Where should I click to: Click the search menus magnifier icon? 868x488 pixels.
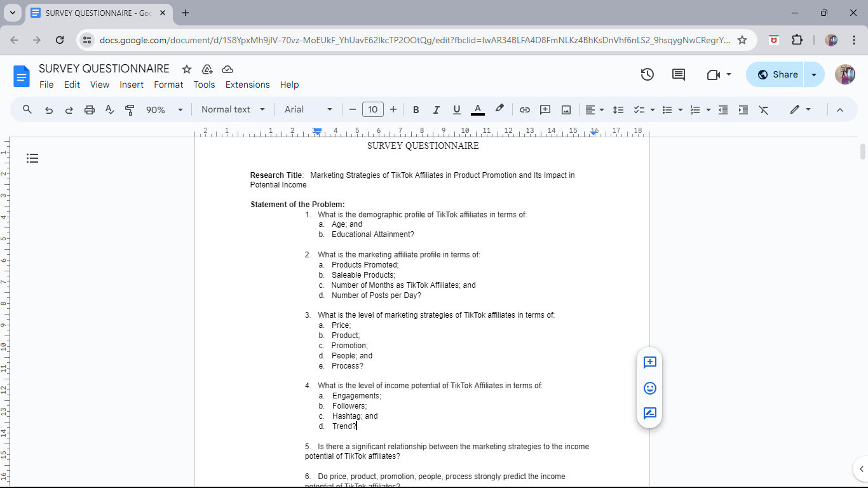(x=27, y=109)
